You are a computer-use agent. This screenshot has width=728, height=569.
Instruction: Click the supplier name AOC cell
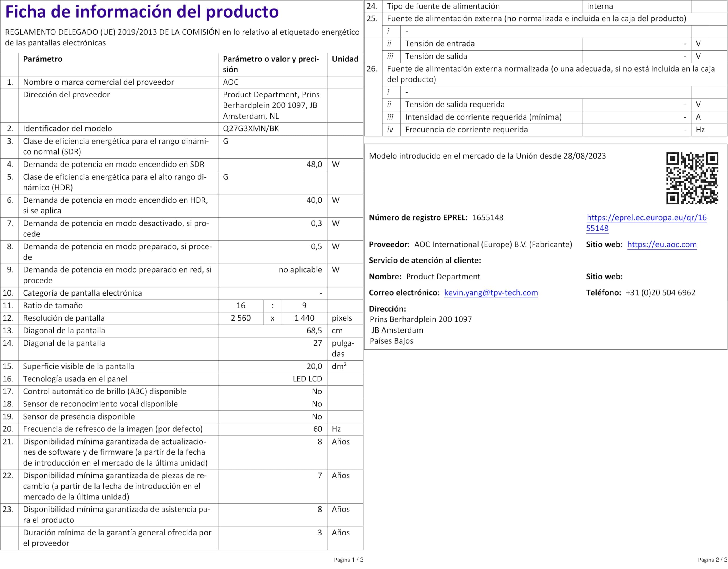pyautogui.click(x=231, y=82)
